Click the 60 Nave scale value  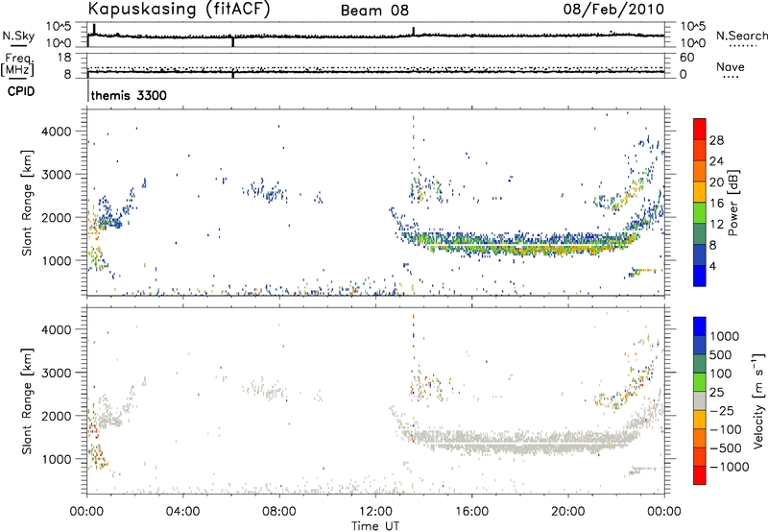pos(686,58)
